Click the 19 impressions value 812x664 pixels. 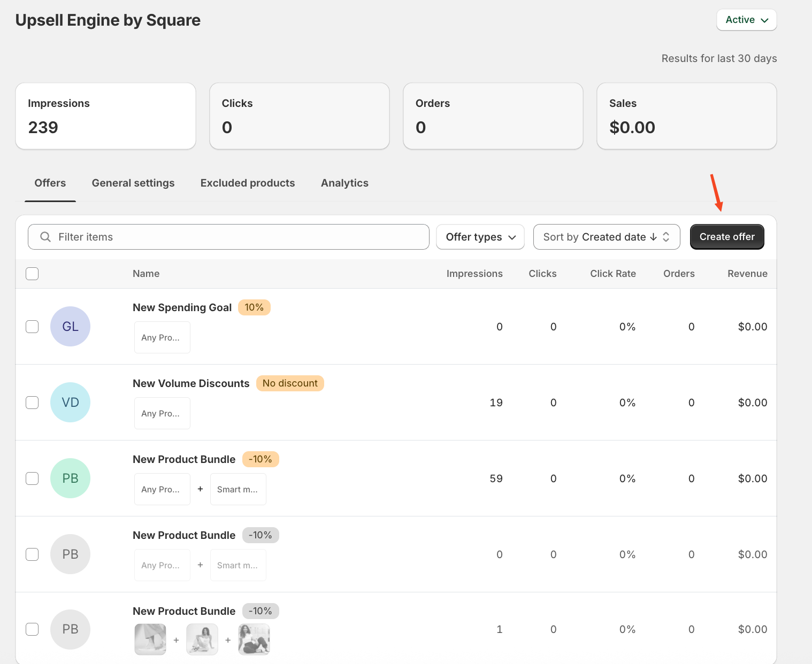(x=496, y=403)
